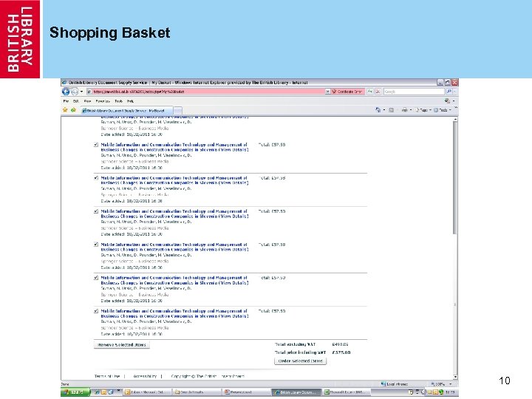Click the 100% zoom level in the status bar
This screenshot has width=532, height=399.
(x=437, y=384)
